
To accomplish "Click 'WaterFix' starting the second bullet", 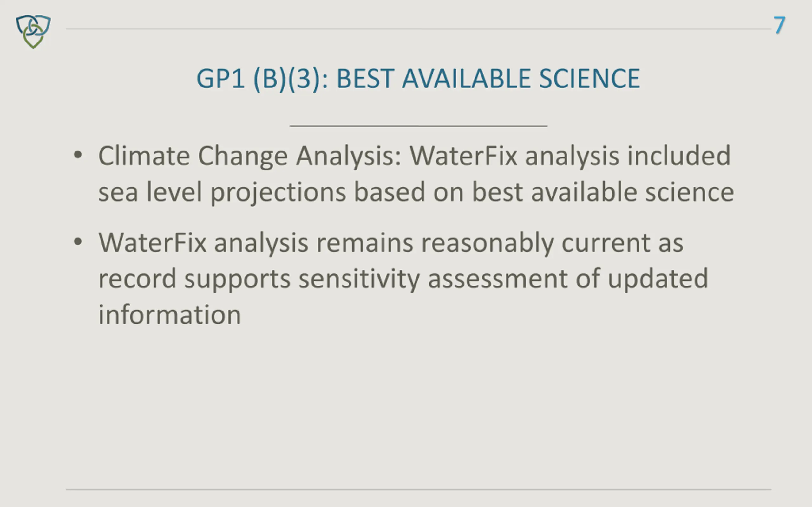I will tap(152, 243).
